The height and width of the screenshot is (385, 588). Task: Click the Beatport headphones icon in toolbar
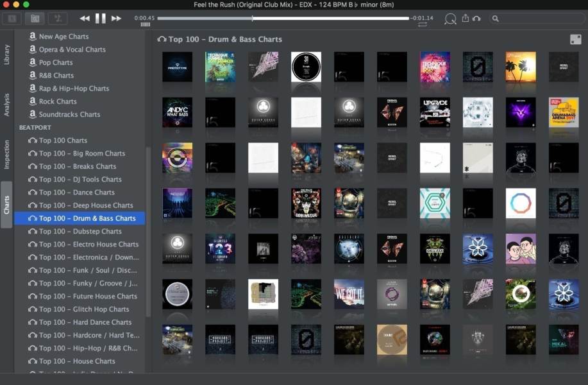click(x=476, y=19)
